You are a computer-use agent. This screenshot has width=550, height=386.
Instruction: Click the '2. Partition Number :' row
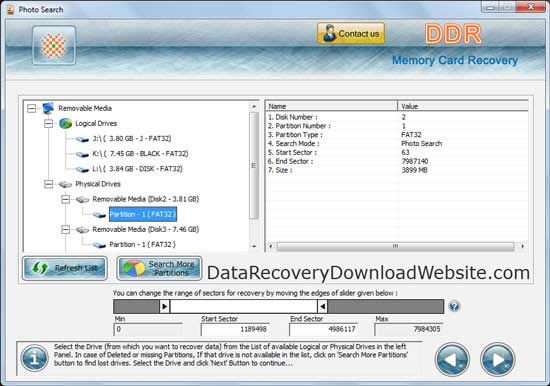pyautogui.click(x=397, y=126)
